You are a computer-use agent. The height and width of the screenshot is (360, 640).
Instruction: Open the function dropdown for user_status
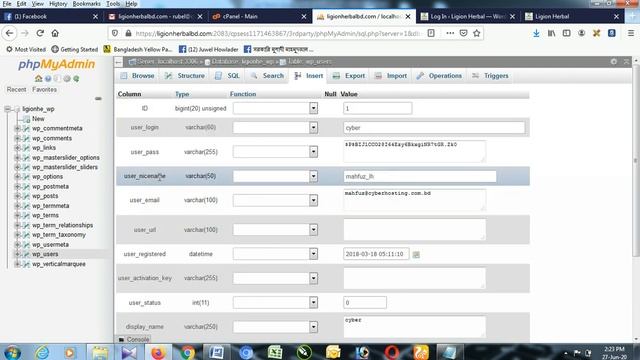[x=275, y=302]
